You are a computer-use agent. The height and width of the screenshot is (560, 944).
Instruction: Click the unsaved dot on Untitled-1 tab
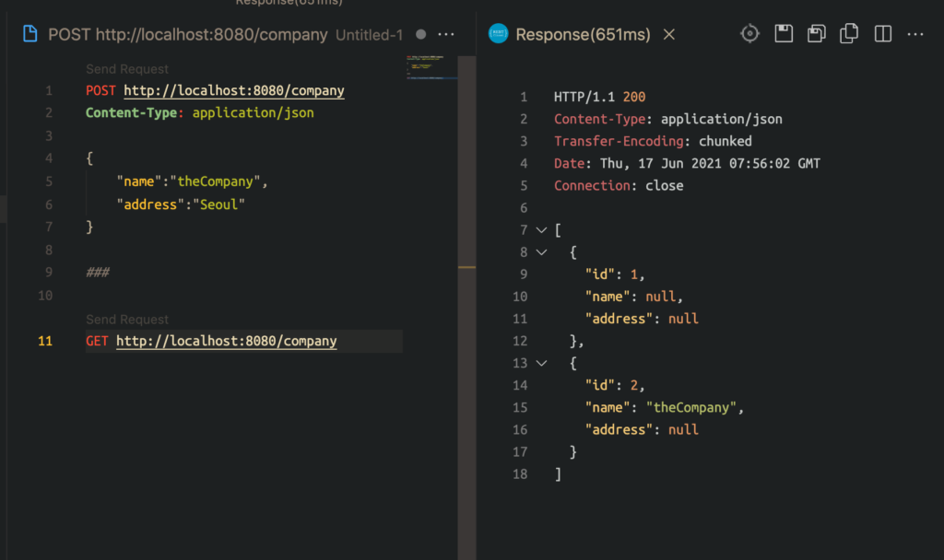pos(420,34)
